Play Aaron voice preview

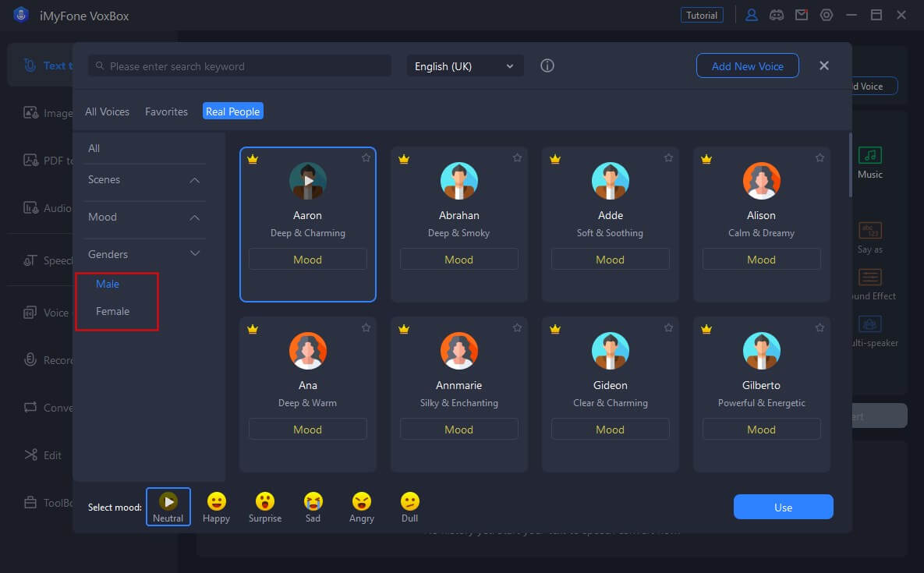307,181
